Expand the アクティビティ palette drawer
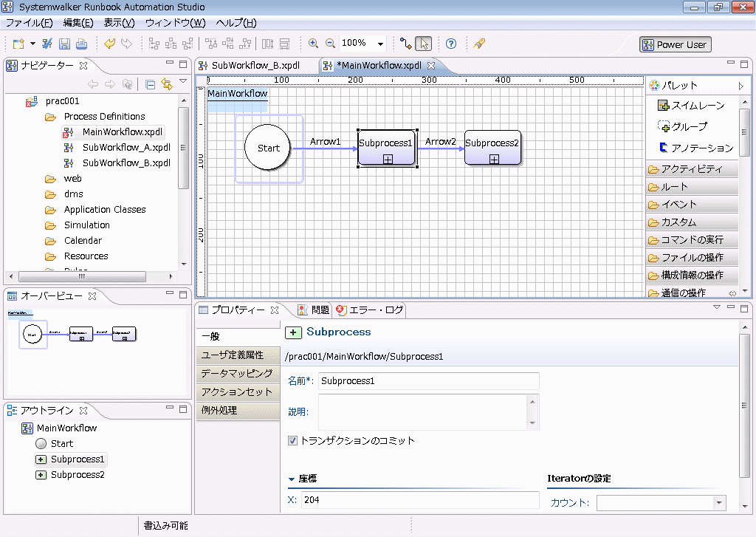756x537 pixels. point(692,169)
